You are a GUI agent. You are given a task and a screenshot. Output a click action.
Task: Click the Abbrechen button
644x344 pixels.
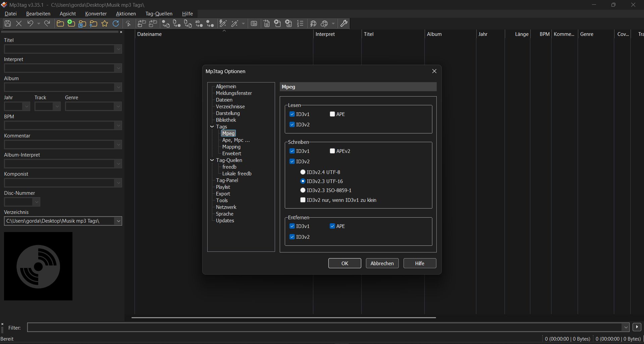coord(382,264)
